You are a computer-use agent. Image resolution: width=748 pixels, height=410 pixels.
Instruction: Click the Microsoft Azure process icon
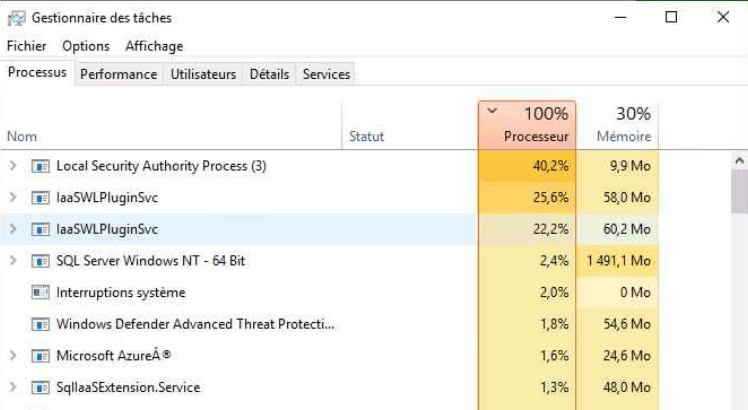(x=40, y=356)
